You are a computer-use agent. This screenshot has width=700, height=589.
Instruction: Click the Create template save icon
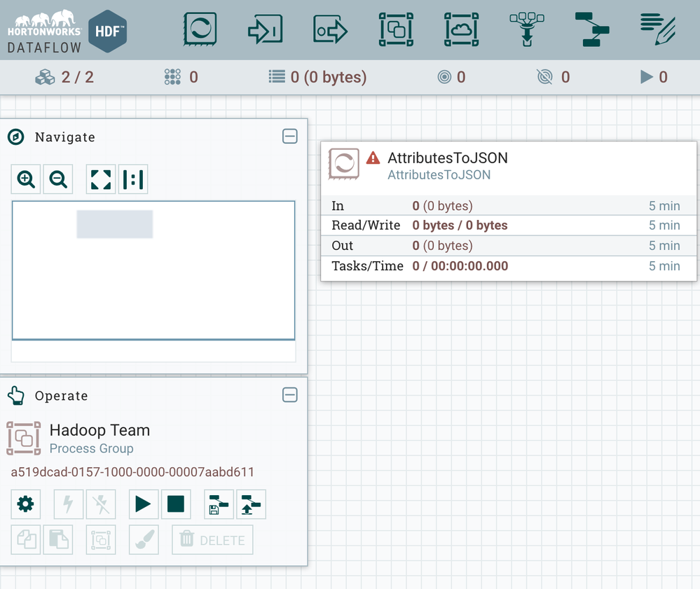[x=219, y=504]
